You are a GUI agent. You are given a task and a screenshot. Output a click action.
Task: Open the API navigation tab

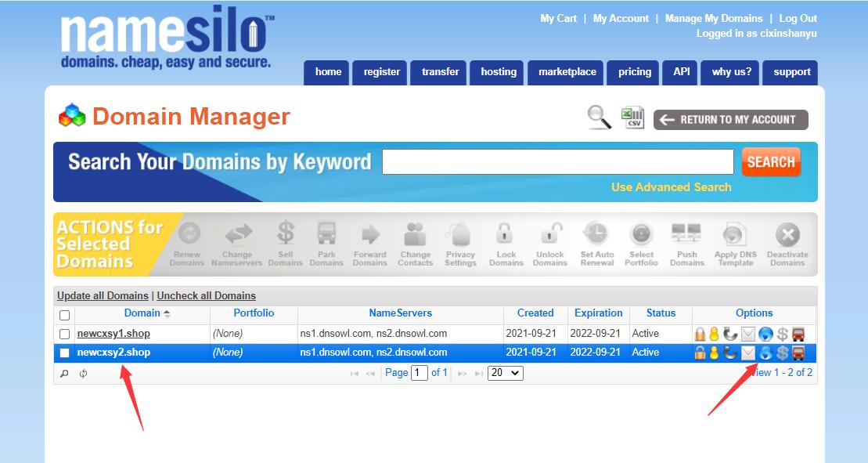pos(680,73)
